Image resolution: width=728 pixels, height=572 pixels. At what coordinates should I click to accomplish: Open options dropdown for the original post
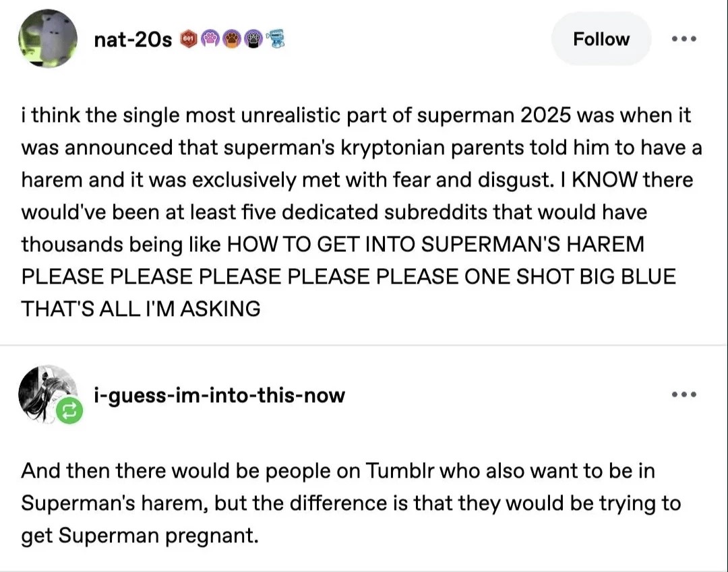coord(684,38)
